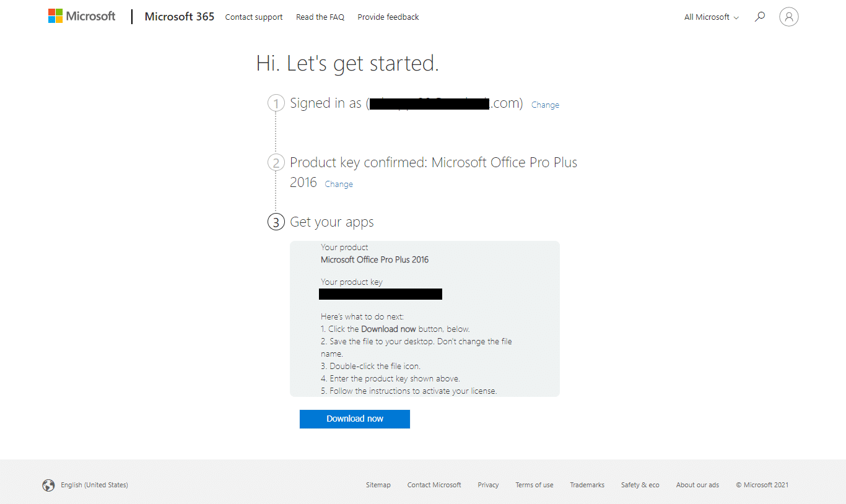Click the 'Hi. Let's get started.' heading

(347, 64)
